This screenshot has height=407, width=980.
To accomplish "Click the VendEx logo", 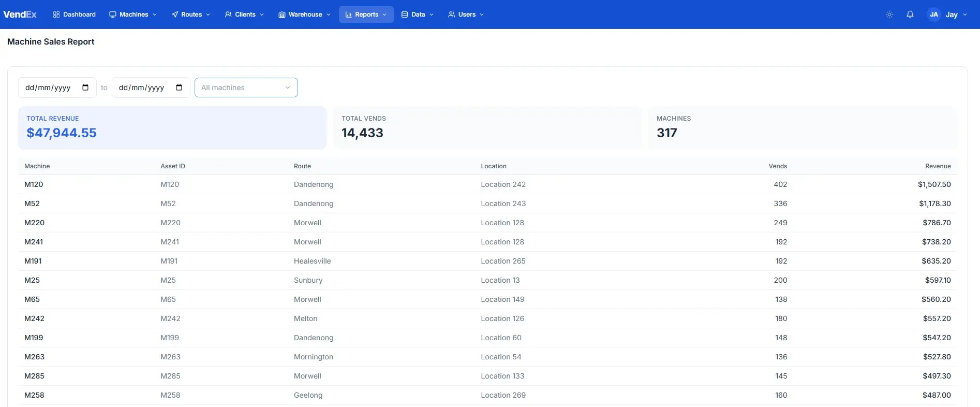I will (20, 14).
